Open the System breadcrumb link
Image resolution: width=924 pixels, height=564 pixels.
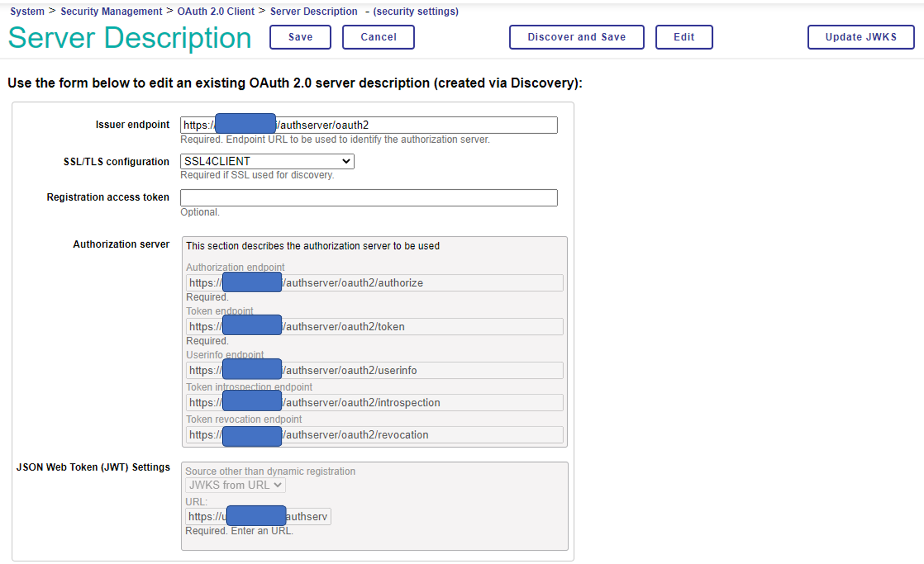[27, 11]
